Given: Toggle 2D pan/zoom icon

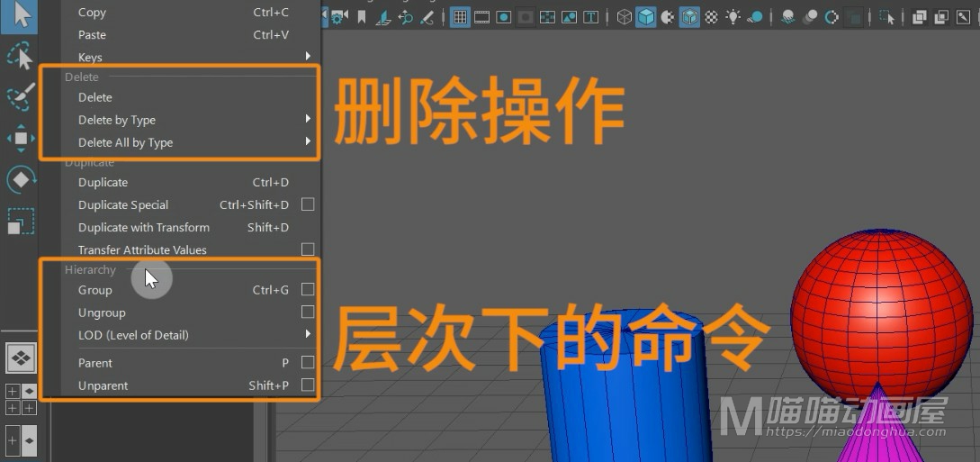Looking at the screenshot, I should point(405,17).
